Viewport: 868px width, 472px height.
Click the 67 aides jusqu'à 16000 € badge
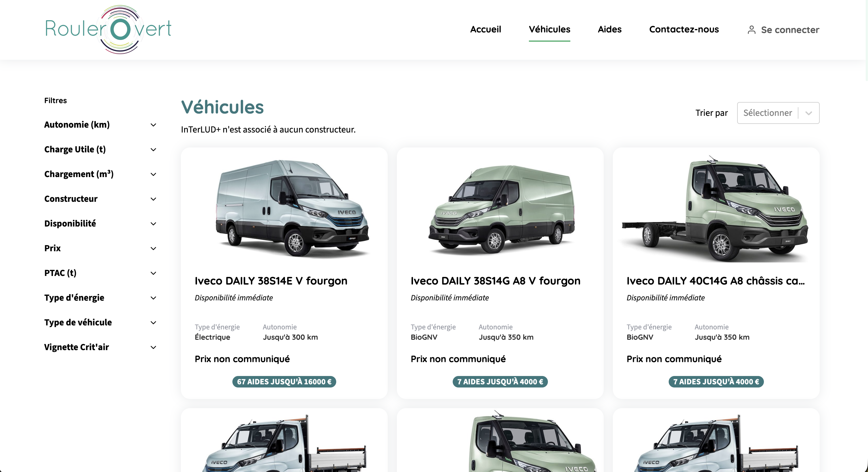(284, 381)
